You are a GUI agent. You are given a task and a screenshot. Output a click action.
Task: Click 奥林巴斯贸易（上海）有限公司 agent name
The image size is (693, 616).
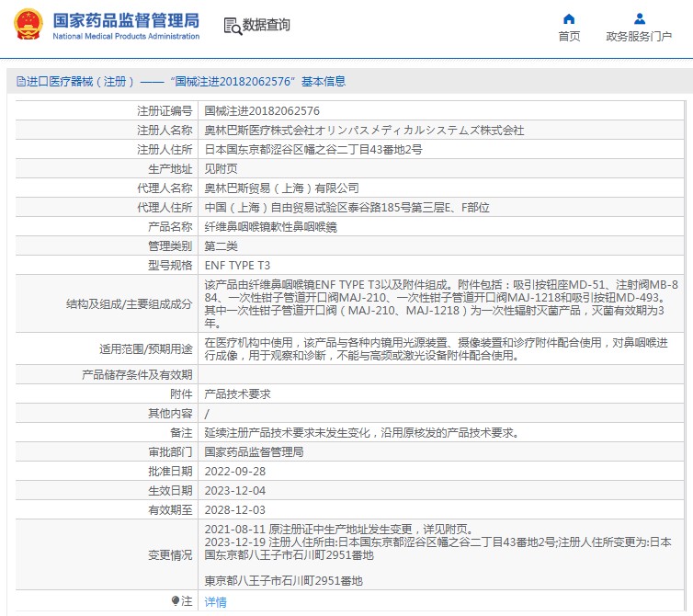[x=281, y=188]
